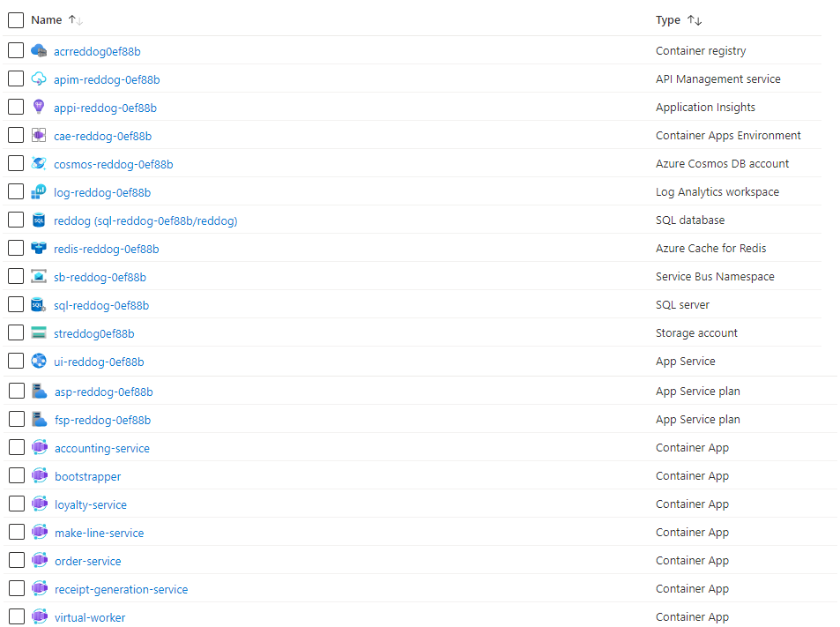Click the sb-reddog-0ef88b Service Bus icon
840x627 pixels.
pyautogui.click(x=39, y=277)
